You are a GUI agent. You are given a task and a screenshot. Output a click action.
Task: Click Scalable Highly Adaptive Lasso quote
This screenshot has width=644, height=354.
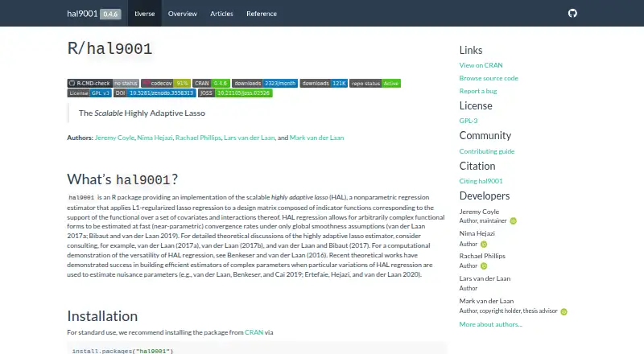pyautogui.click(x=142, y=113)
